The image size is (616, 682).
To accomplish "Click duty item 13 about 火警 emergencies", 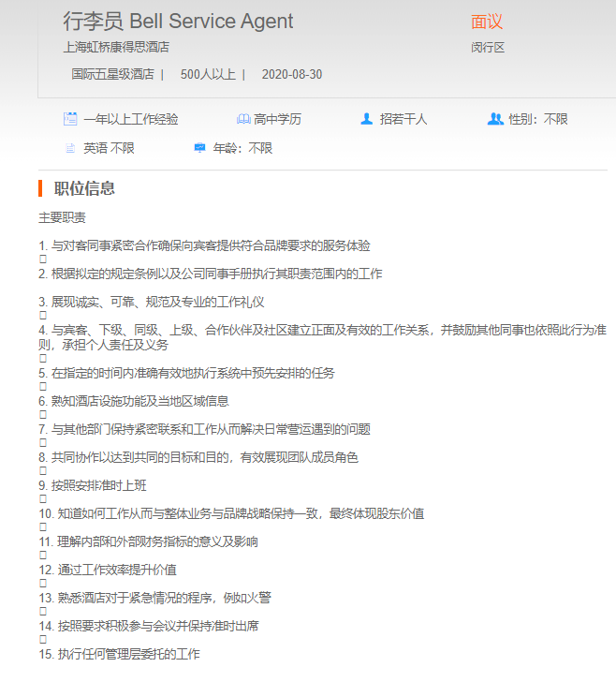I will [x=154, y=598].
